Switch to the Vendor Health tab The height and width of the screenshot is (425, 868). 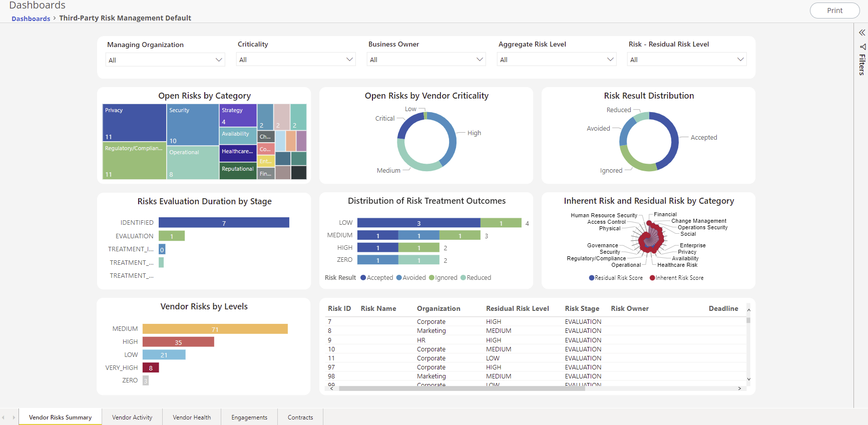(x=192, y=417)
